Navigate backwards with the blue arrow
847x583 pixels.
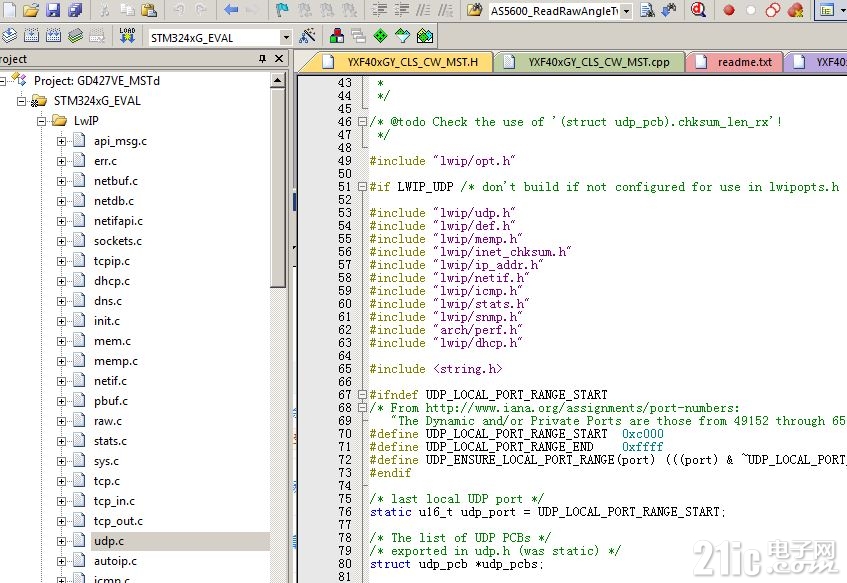[231, 10]
